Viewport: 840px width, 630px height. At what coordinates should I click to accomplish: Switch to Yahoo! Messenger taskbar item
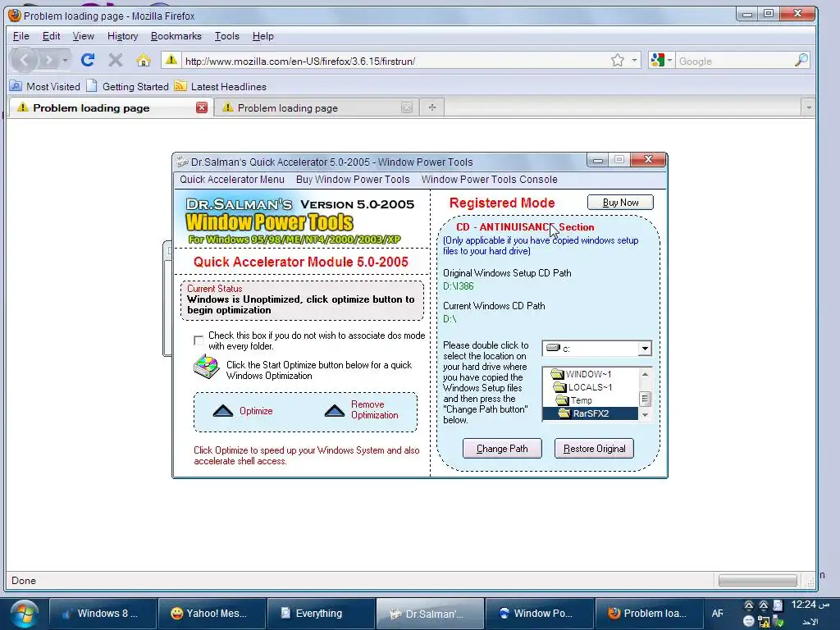tap(212, 614)
